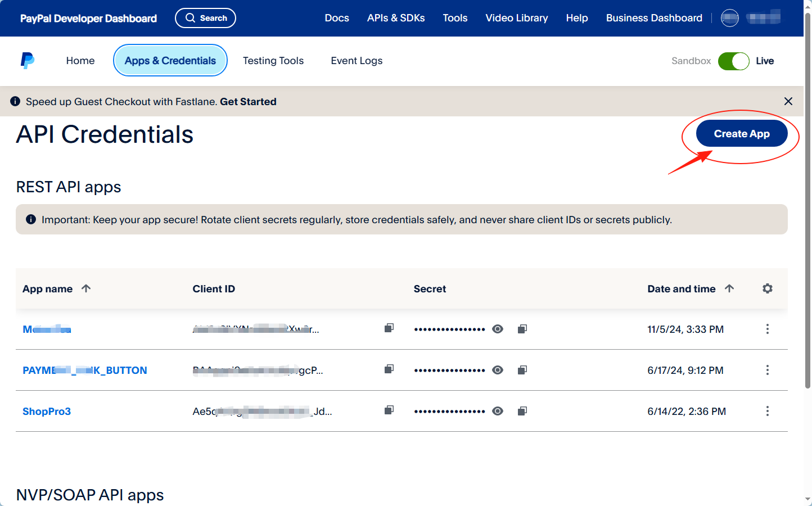Open more options for 6/17/24 row
Image resolution: width=812 pixels, height=506 pixels.
767,370
